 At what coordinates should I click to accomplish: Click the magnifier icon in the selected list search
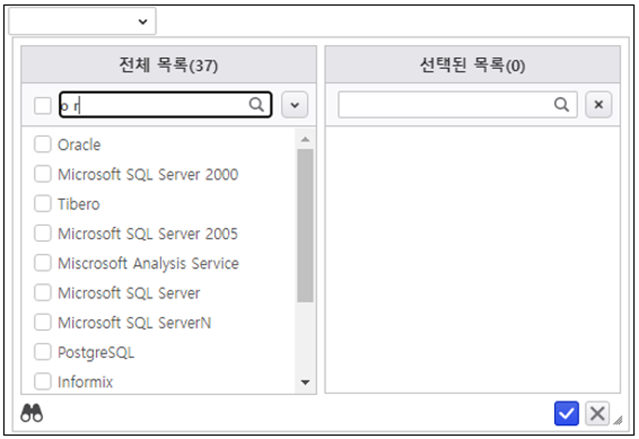coord(562,105)
